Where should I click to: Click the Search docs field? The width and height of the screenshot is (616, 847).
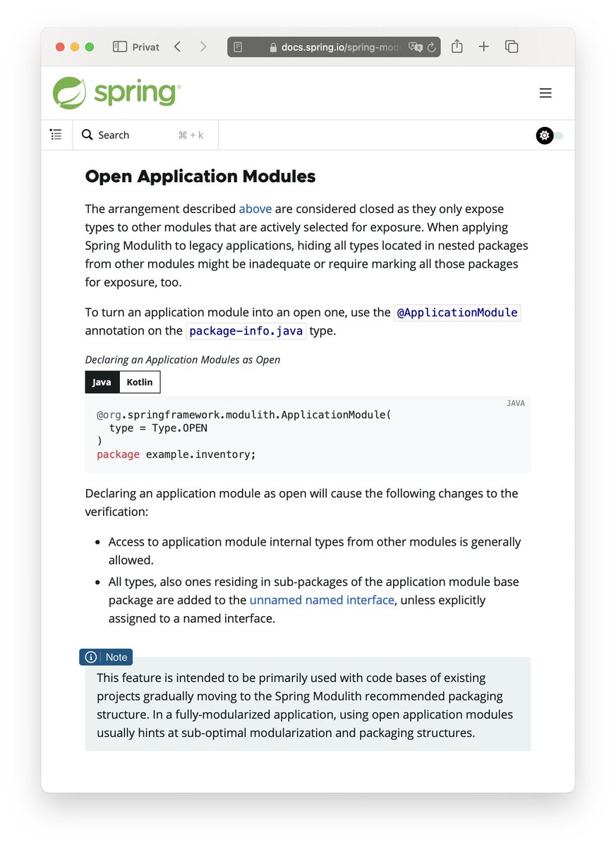[x=145, y=135]
